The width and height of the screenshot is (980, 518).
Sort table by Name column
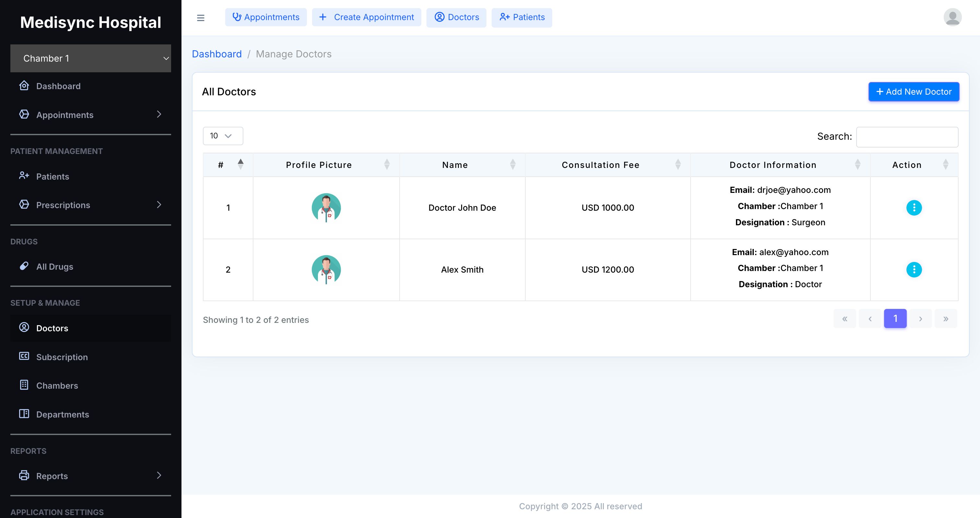coord(455,165)
